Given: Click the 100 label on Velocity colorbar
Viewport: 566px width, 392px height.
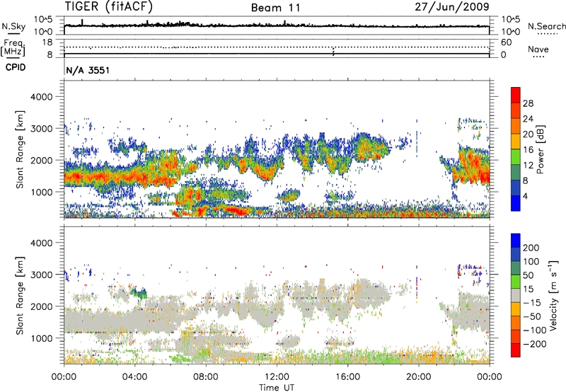Looking at the screenshot, I should [x=531, y=262].
